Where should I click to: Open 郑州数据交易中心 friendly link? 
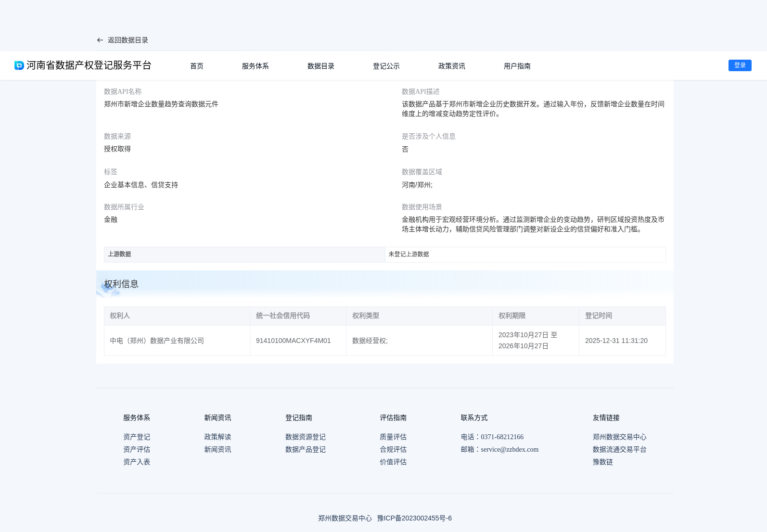[x=620, y=437]
